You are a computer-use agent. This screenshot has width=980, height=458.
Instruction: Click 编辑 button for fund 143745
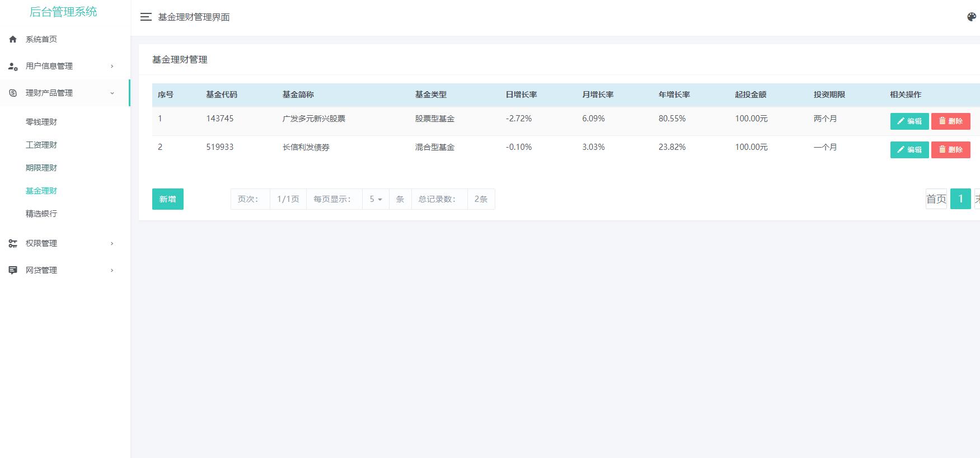click(909, 121)
